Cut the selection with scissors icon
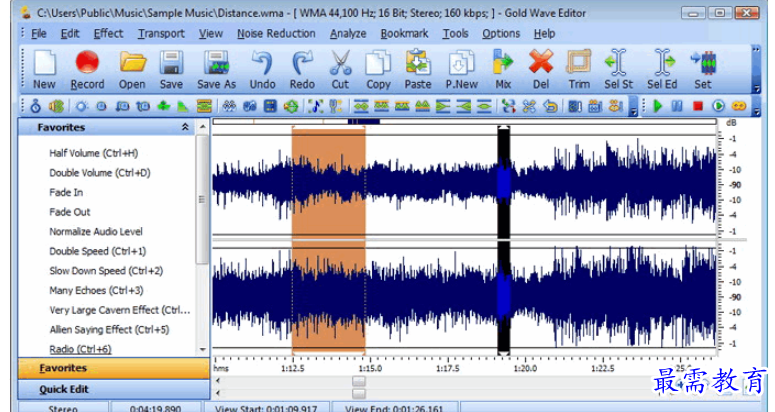775x412 pixels. pos(340,69)
